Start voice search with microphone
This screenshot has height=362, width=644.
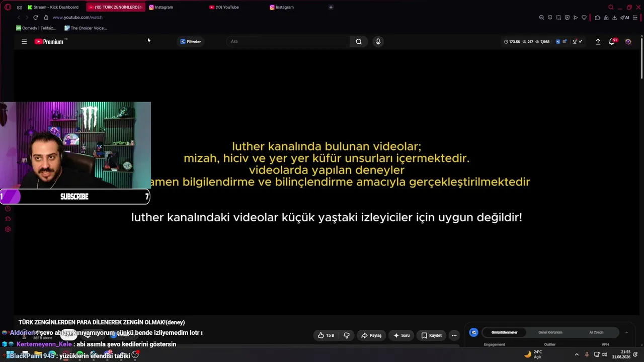378,42
